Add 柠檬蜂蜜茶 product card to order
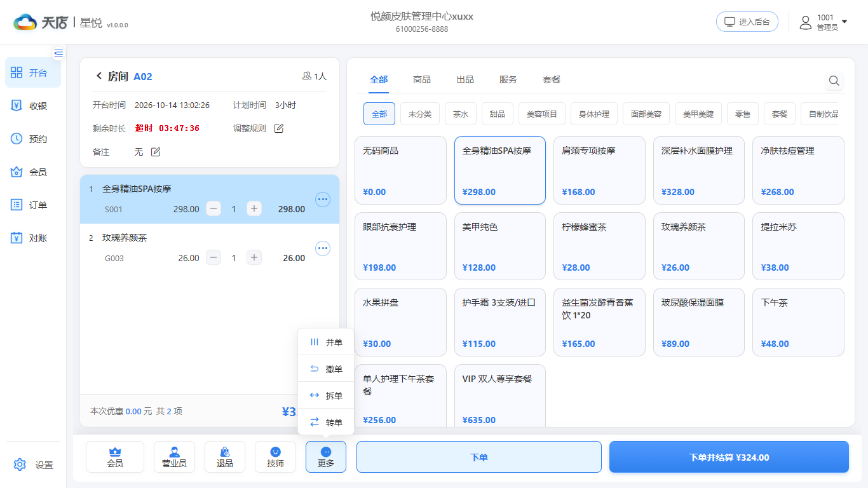 pyautogui.click(x=599, y=247)
